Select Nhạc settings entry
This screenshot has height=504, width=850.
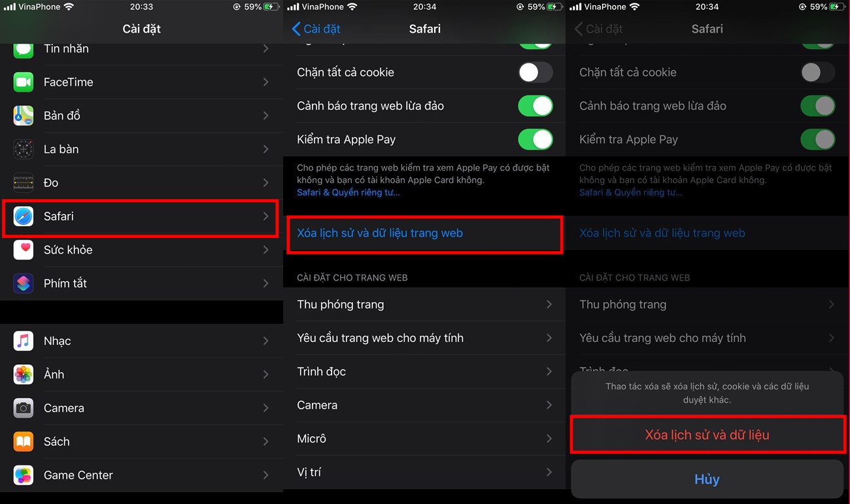tap(141, 341)
